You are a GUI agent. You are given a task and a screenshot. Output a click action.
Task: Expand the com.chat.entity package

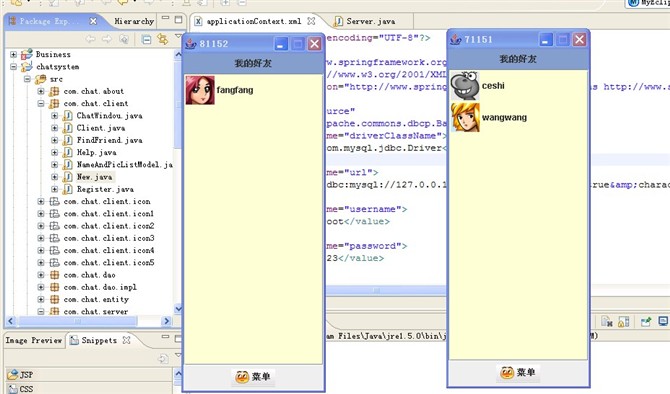[x=41, y=299]
